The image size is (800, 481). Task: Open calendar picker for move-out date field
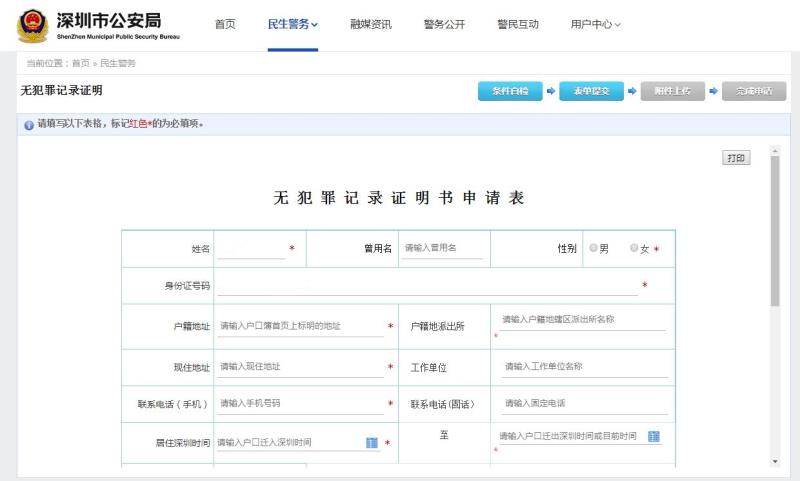click(x=654, y=436)
